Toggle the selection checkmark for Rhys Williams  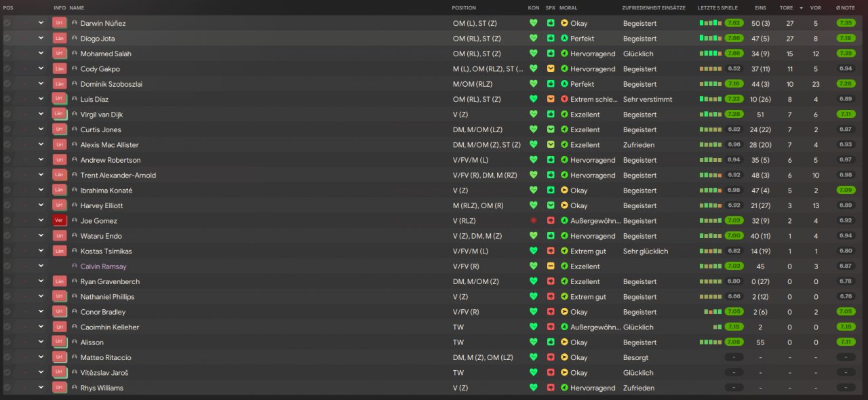click(7, 388)
